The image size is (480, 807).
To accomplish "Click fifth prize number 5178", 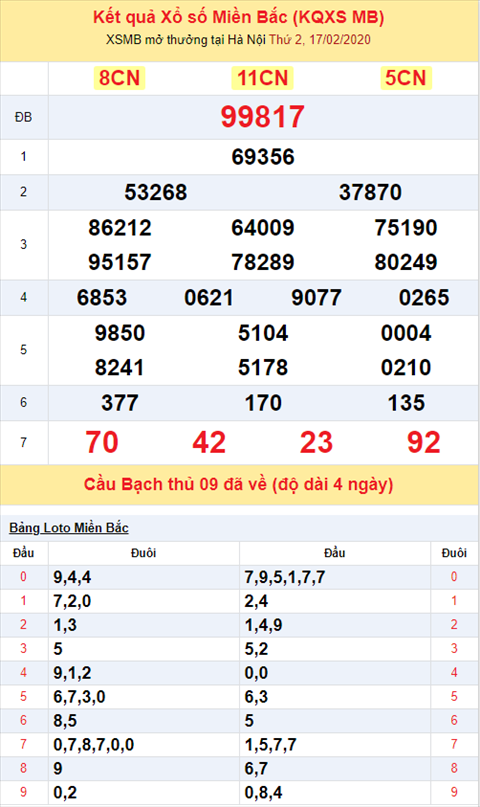I will 263,368.
